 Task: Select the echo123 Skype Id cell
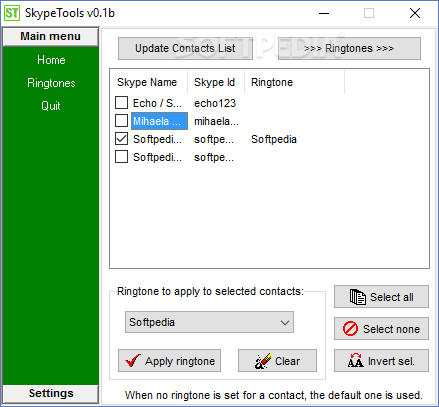click(215, 103)
